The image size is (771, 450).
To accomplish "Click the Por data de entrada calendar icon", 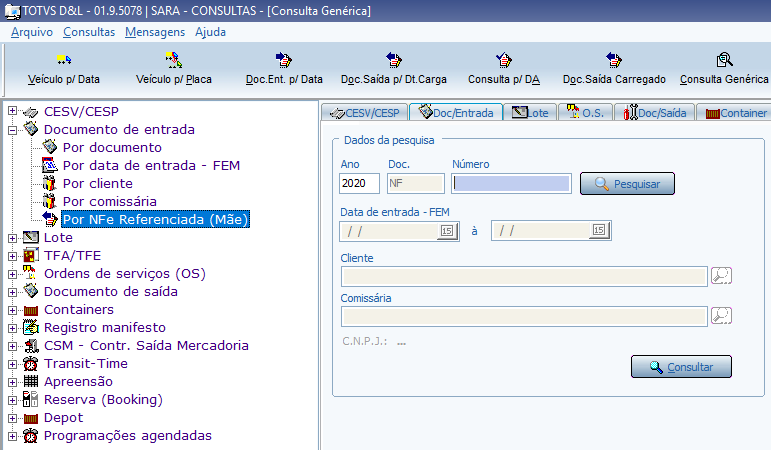I will [50, 165].
